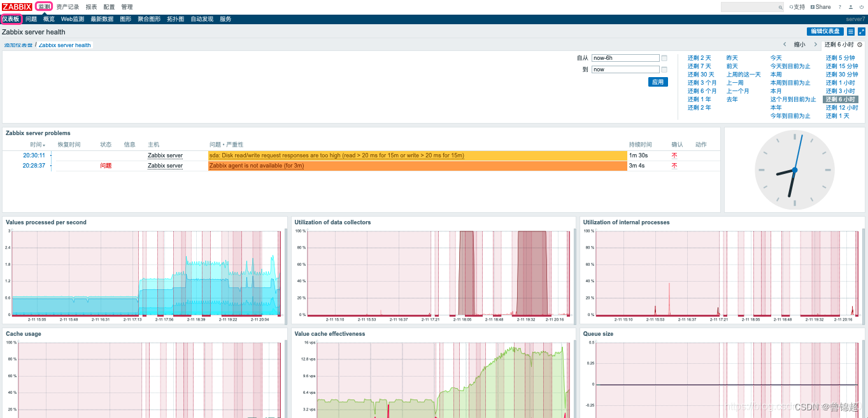This screenshot has height=418, width=868.
Task: Select the 去年 time preset
Action: [732, 99]
